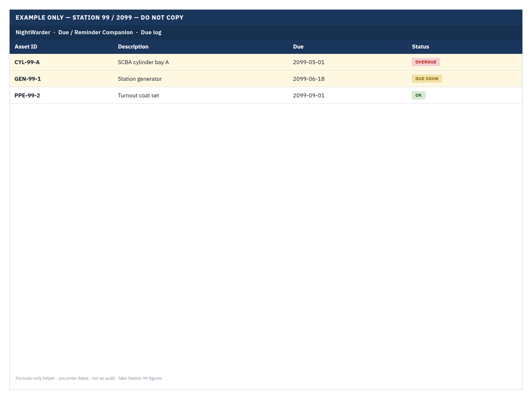Click the Turnout coat set description
This screenshot has height=399, width=532.
point(138,95)
